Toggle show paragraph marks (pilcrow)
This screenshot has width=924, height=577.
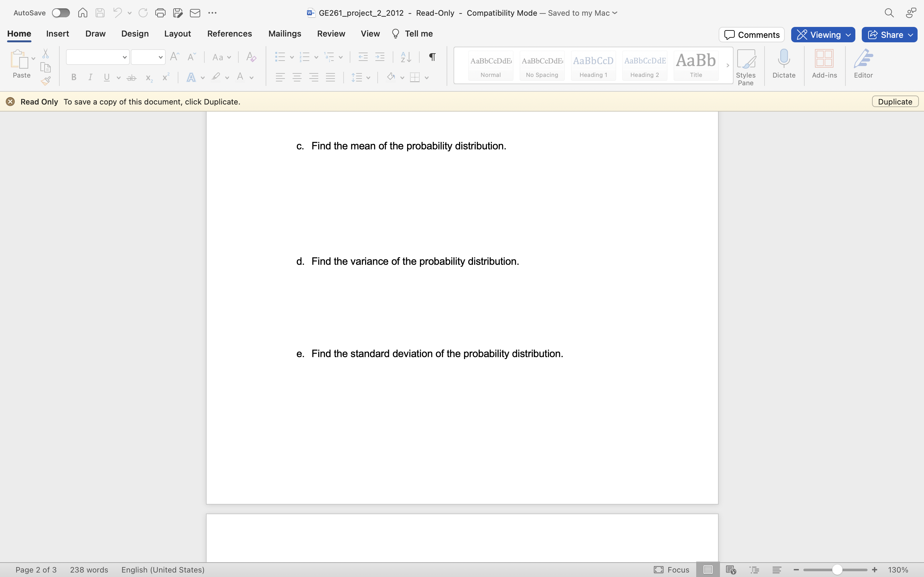(432, 57)
